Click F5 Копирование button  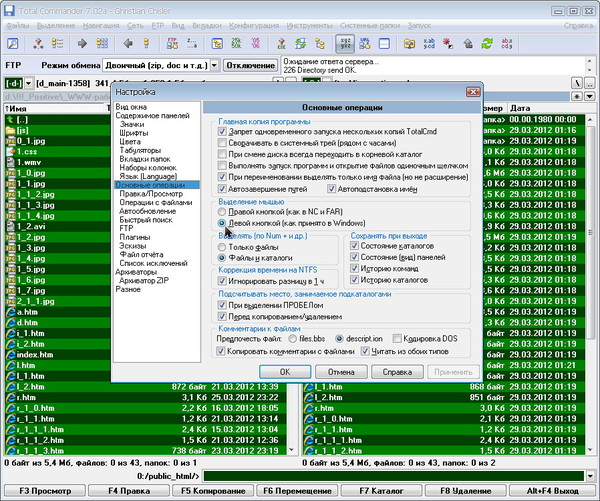pos(213,491)
